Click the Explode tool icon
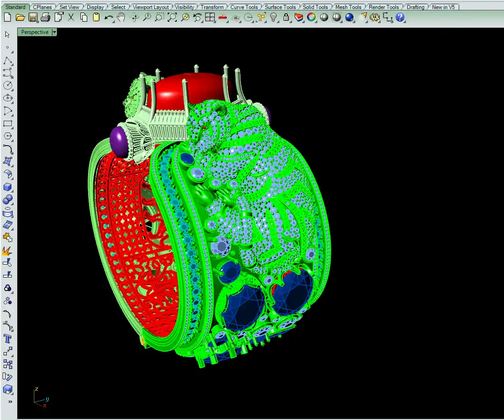The image size is (504, 420). tap(8, 250)
